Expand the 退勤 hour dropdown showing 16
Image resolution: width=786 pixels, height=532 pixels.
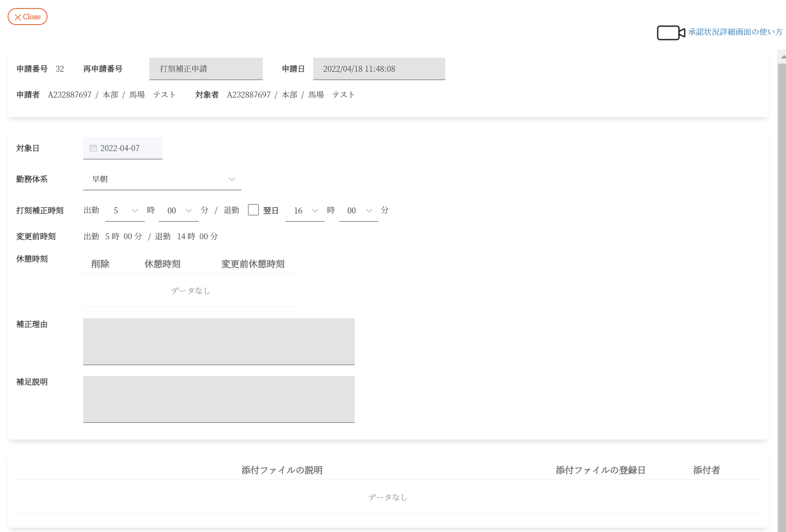coord(305,210)
